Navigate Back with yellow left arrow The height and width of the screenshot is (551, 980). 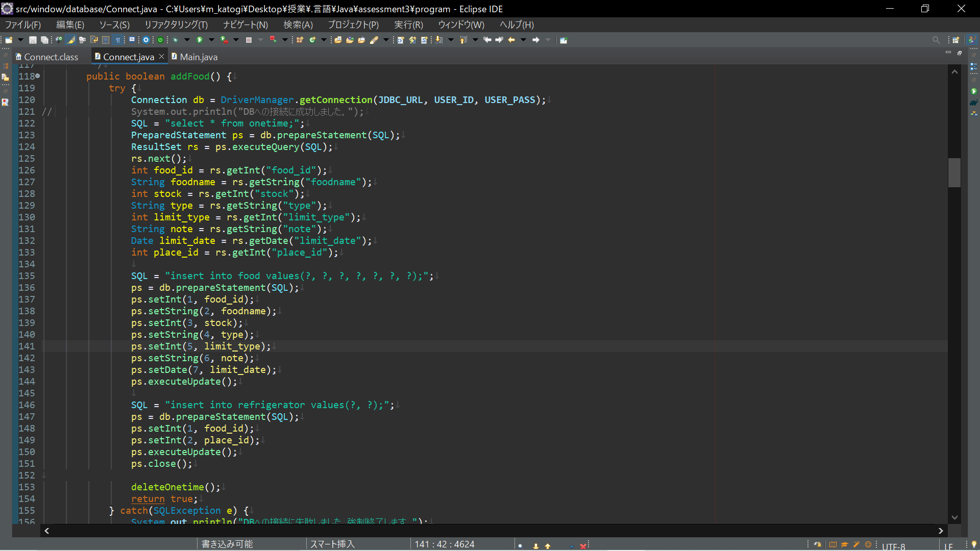coord(511,40)
